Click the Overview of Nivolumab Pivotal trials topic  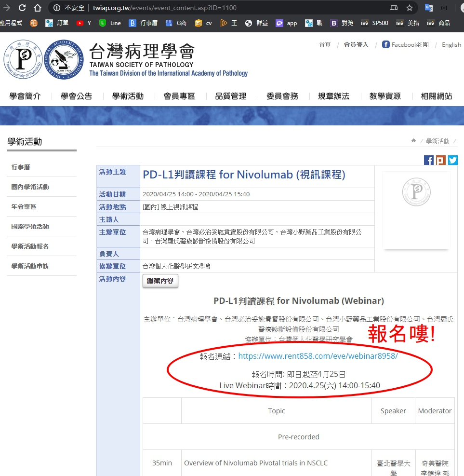(256, 463)
